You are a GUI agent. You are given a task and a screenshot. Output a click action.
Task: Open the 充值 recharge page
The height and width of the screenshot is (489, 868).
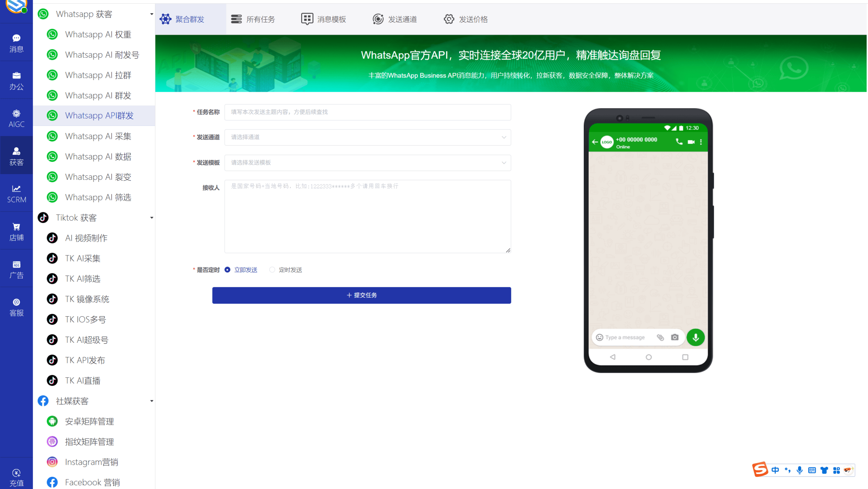16,477
